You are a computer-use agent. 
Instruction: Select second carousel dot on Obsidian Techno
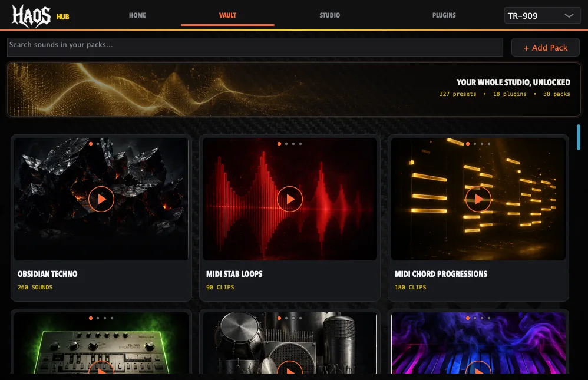tap(98, 144)
